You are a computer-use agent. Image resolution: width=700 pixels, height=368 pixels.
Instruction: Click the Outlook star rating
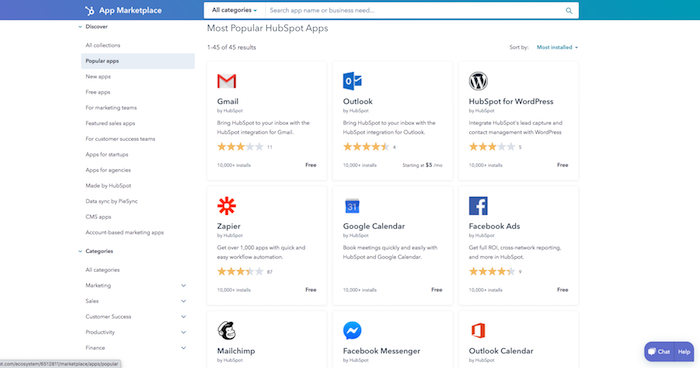point(366,147)
